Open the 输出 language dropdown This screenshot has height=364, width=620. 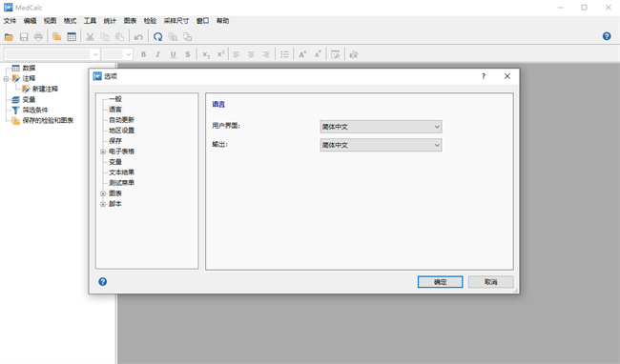pyautogui.click(x=381, y=145)
